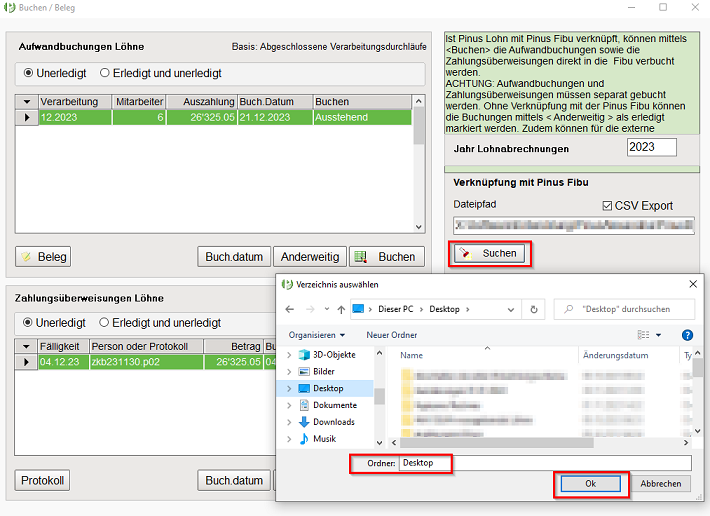Click the forward arrow in folder dialog

[x=310, y=309]
